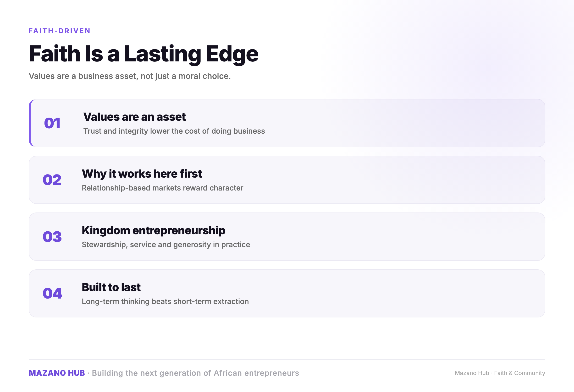
Task: Click the 02 number label
Action: [52, 180]
